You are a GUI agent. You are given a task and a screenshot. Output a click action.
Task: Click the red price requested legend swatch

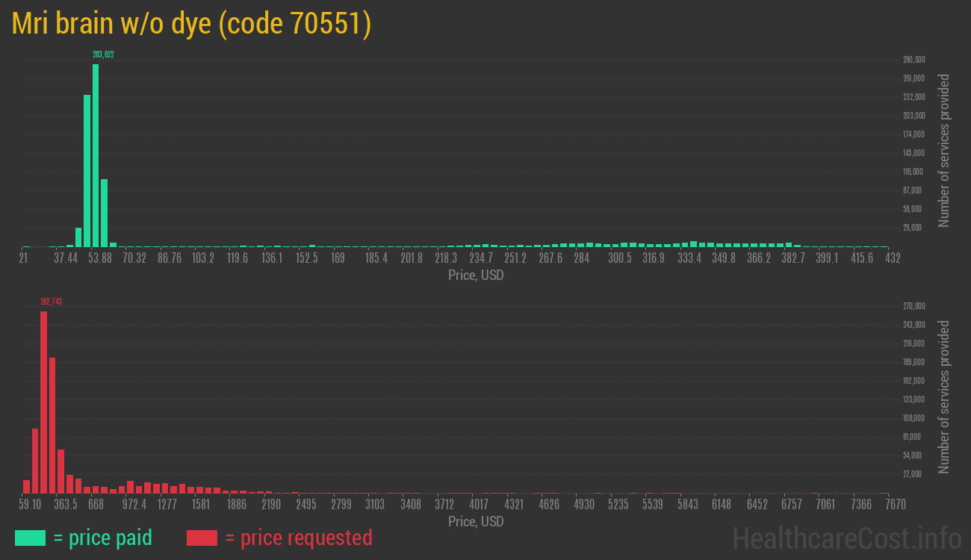coord(202,538)
